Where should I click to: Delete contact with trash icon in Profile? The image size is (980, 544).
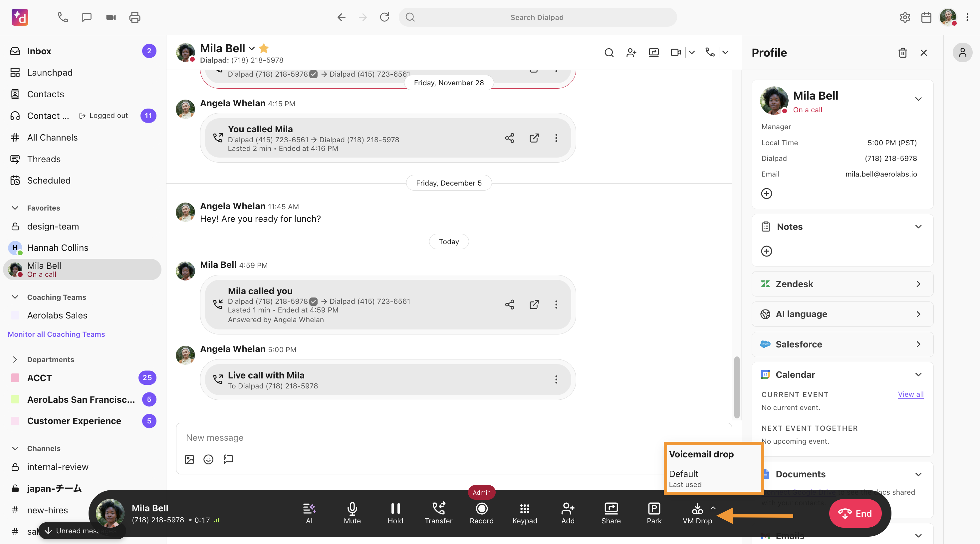pyautogui.click(x=902, y=53)
